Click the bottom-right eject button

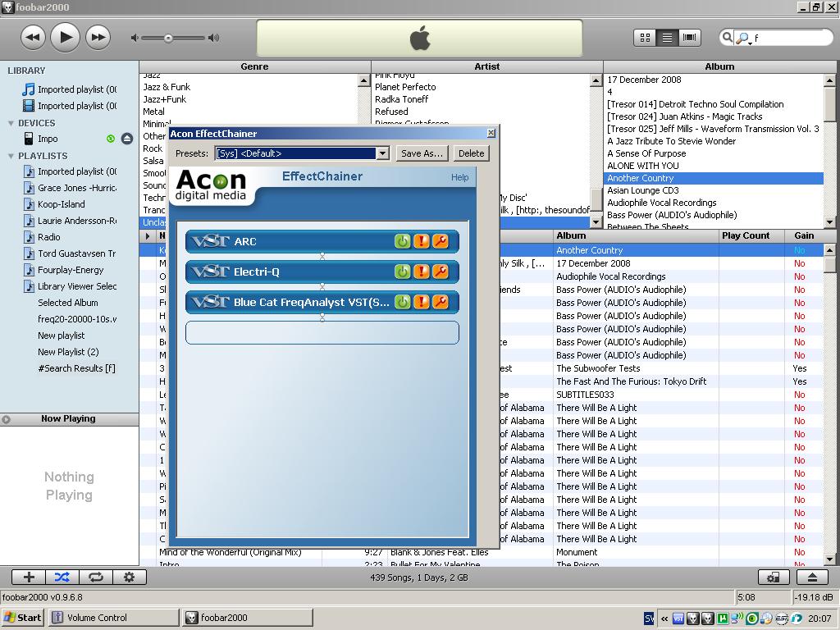point(812,577)
